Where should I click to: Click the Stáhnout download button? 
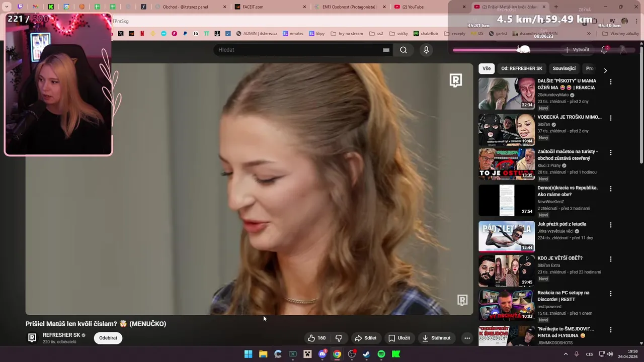[x=436, y=338]
